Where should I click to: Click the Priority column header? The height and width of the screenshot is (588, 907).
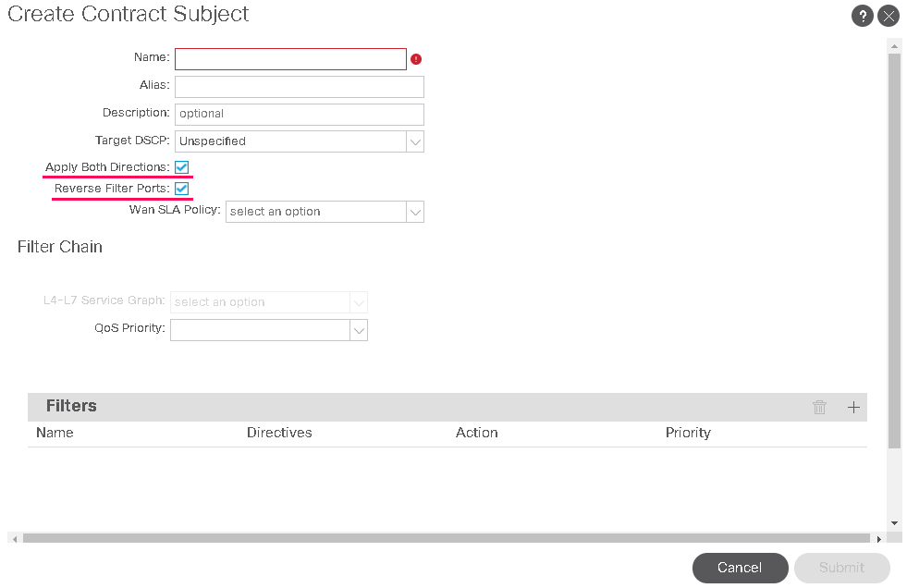pos(688,433)
